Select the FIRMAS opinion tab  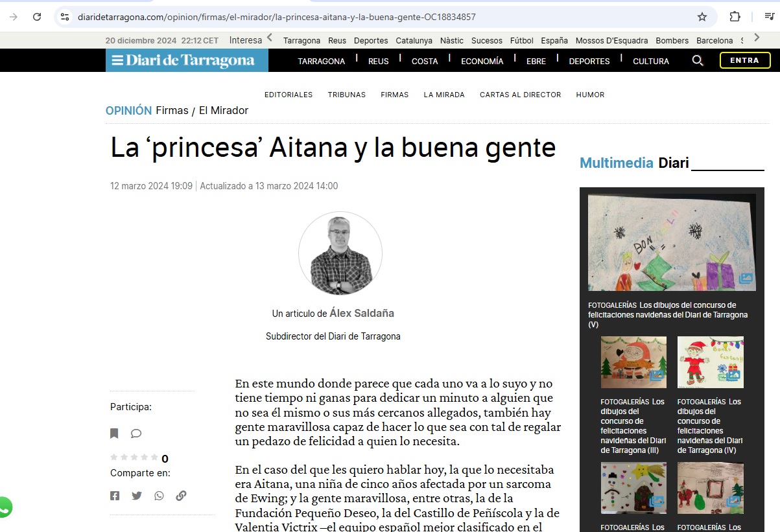click(395, 95)
